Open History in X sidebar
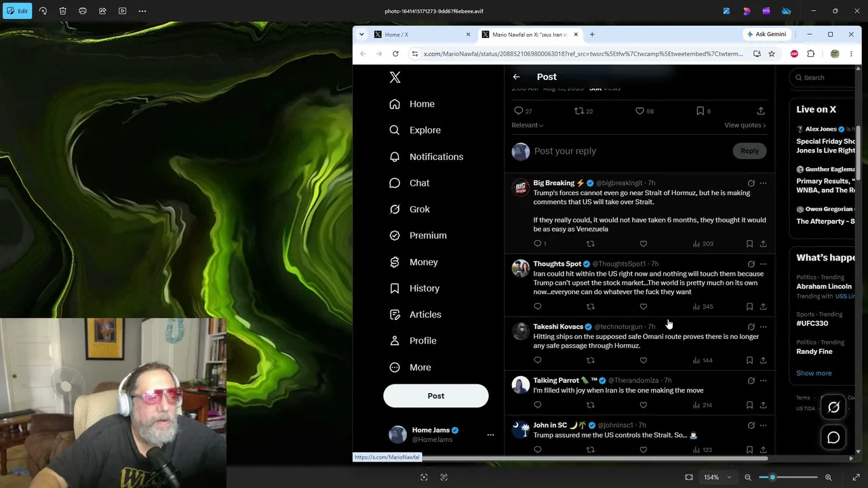Viewport: 868px width, 488px height. [415, 288]
